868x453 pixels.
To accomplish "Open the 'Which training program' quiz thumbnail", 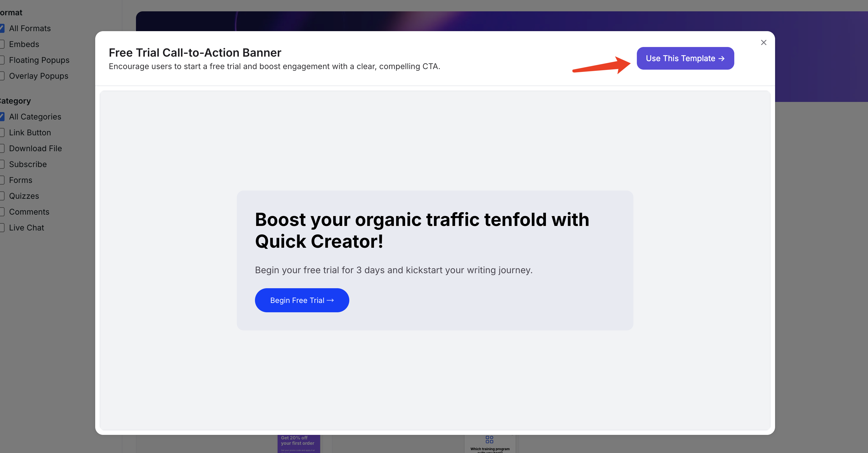I will 490,444.
